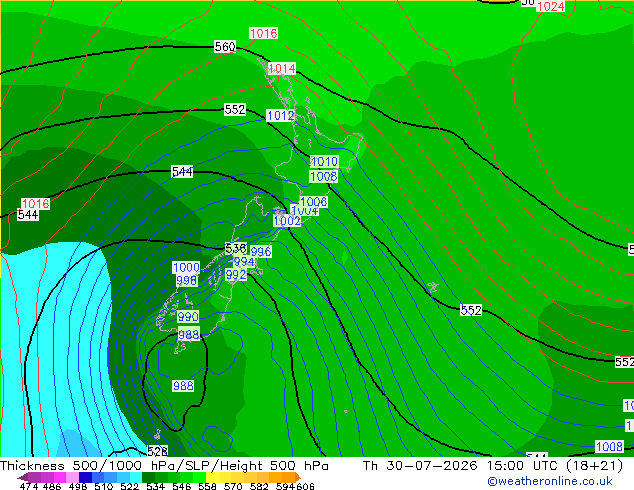Click the blue '1012' isobar label
This screenshot has width=634, height=490.
[280, 116]
